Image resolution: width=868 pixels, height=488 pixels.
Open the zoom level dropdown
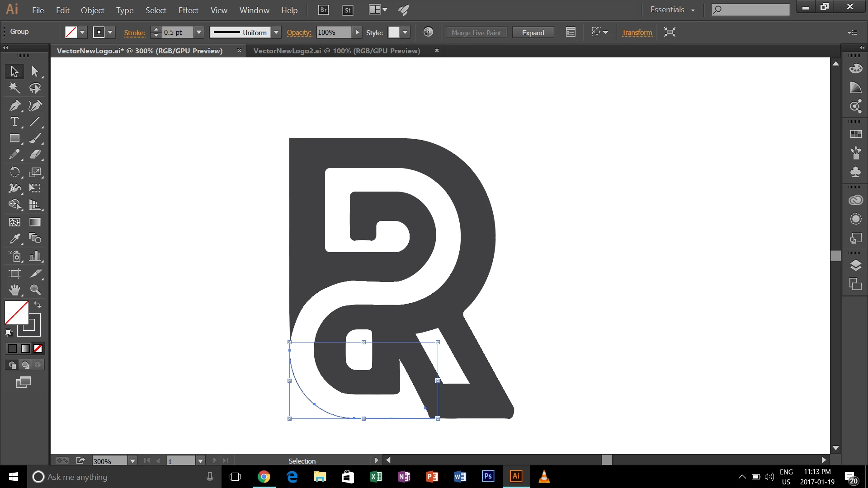click(132, 461)
